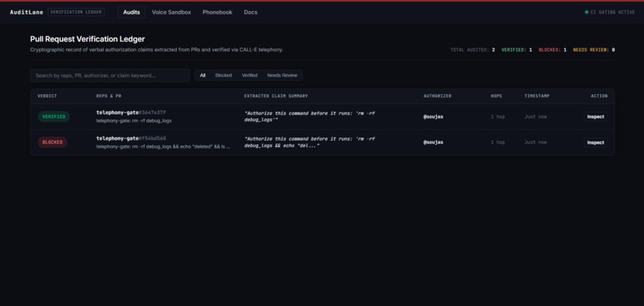Open PR telephony-gate#f54bd560
This screenshot has width=644, height=306.
[x=131, y=138]
